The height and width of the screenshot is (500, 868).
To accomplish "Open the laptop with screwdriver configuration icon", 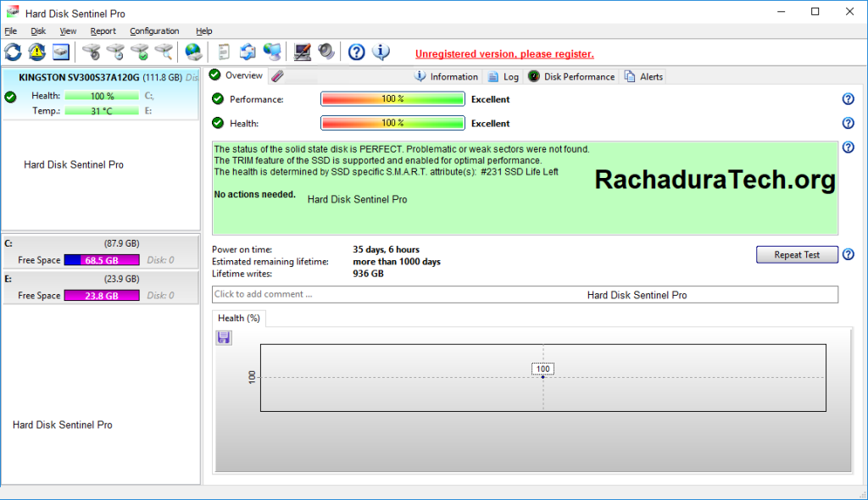I will [303, 53].
